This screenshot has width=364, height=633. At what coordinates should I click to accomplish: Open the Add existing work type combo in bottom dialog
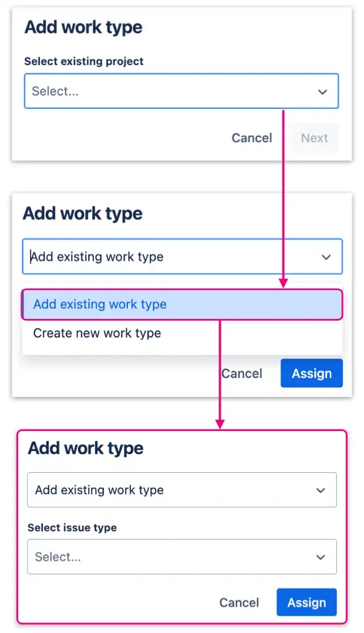[182, 490]
